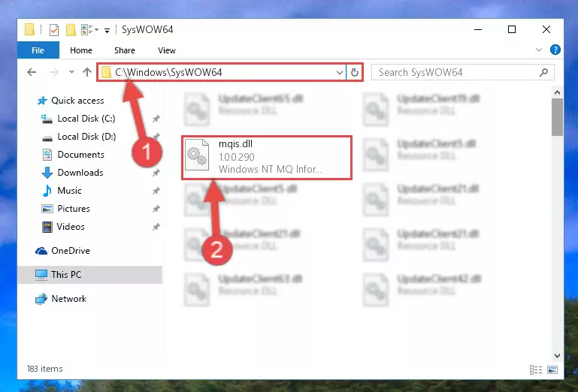The image size is (578, 392).
Task: Switch to details view in status bar
Action: click(x=536, y=369)
